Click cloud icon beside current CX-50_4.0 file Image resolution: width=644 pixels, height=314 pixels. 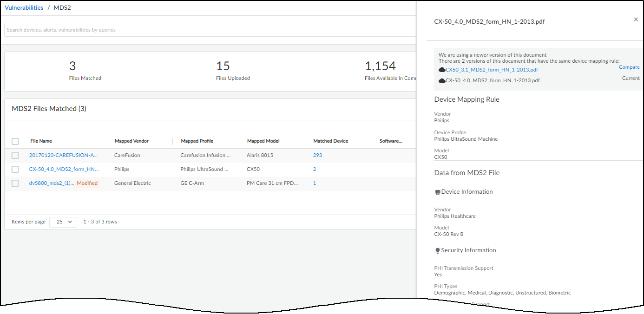pos(442,80)
